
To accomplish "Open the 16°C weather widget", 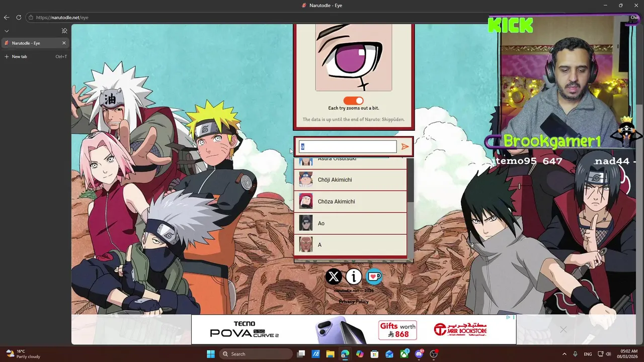I will (x=23, y=354).
